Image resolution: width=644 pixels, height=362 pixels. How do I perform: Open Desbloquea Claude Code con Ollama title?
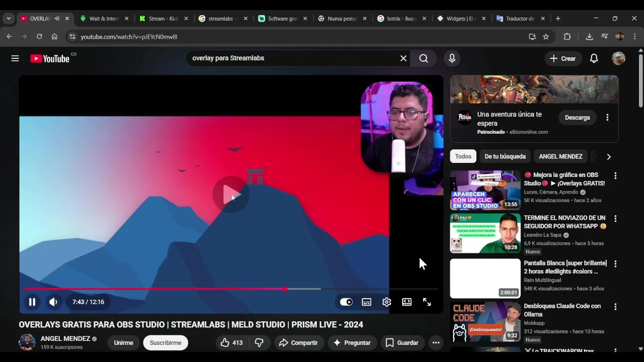562,310
